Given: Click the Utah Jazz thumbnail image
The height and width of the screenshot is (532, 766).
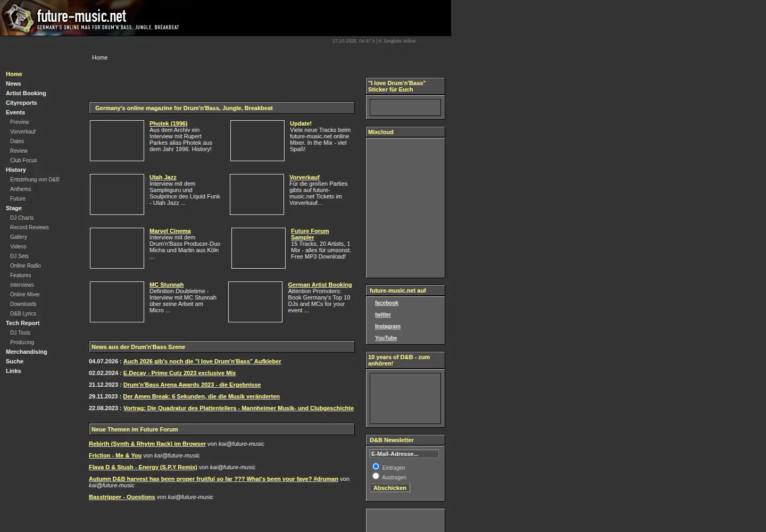Looking at the screenshot, I should coord(117,194).
